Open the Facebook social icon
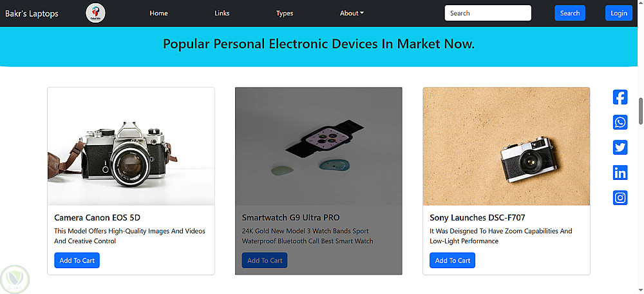The height and width of the screenshot is (294, 644). pyautogui.click(x=620, y=97)
